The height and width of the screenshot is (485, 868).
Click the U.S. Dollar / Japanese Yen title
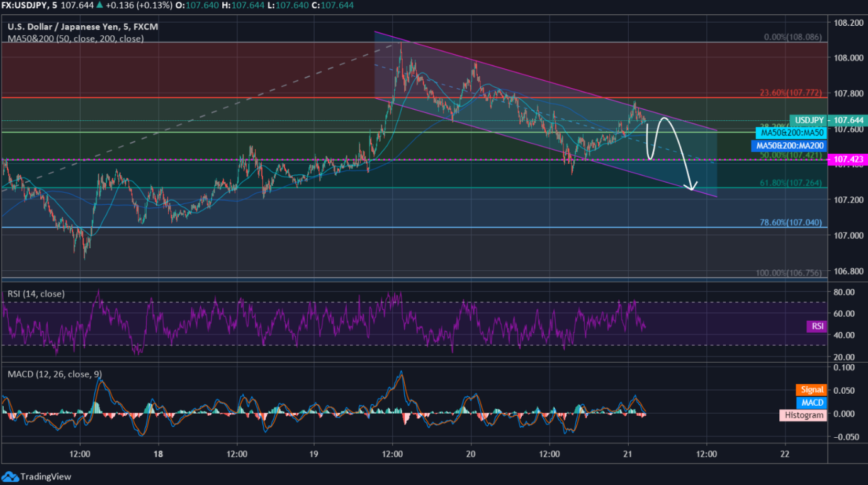[82, 27]
